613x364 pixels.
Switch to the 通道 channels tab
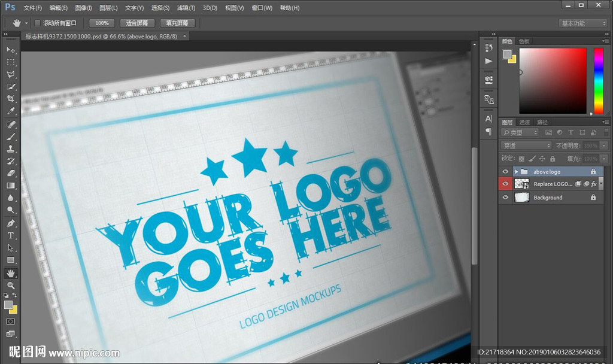click(524, 122)
